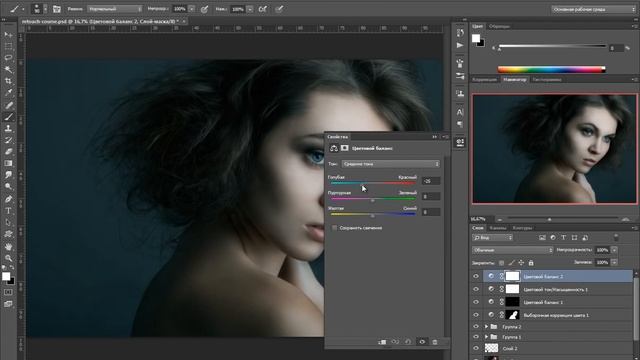Switch to the Channels tab
Viewport: 640px width, 360px height.
point(498,228)
